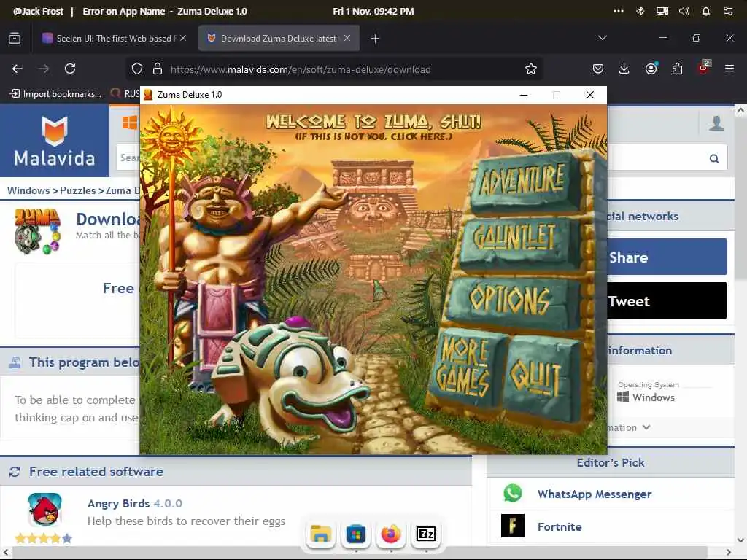The image size is (747, 560).
Task: Open the Firefox account icon
Action: click(651, 69)
